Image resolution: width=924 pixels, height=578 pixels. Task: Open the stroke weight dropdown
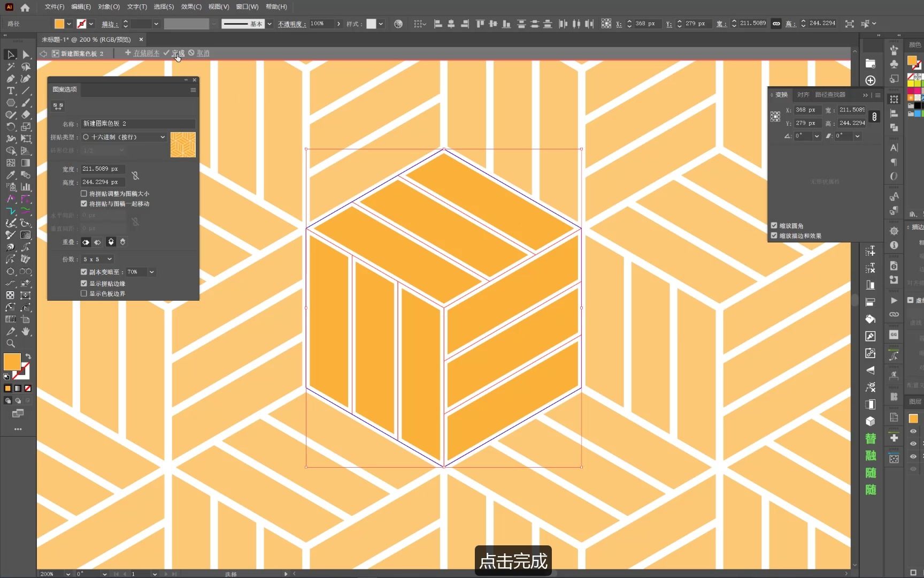(156, 24)
